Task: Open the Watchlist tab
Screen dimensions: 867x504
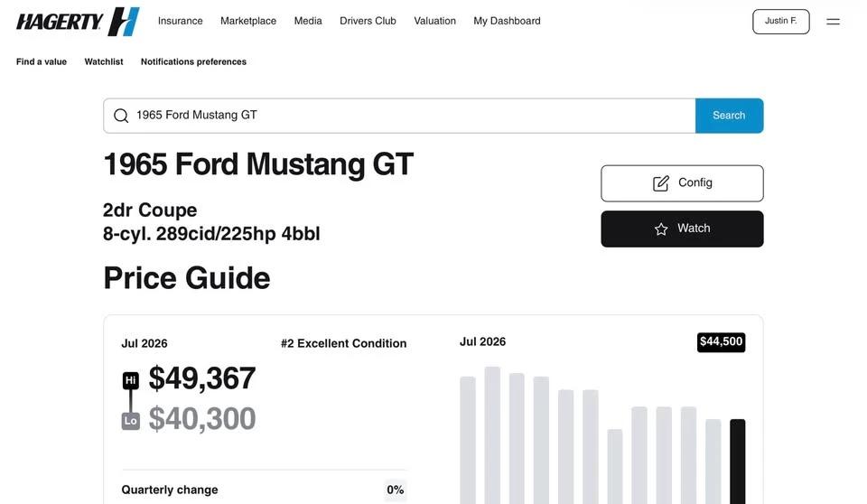Action: pyautogui.click(x=104, y=61)
